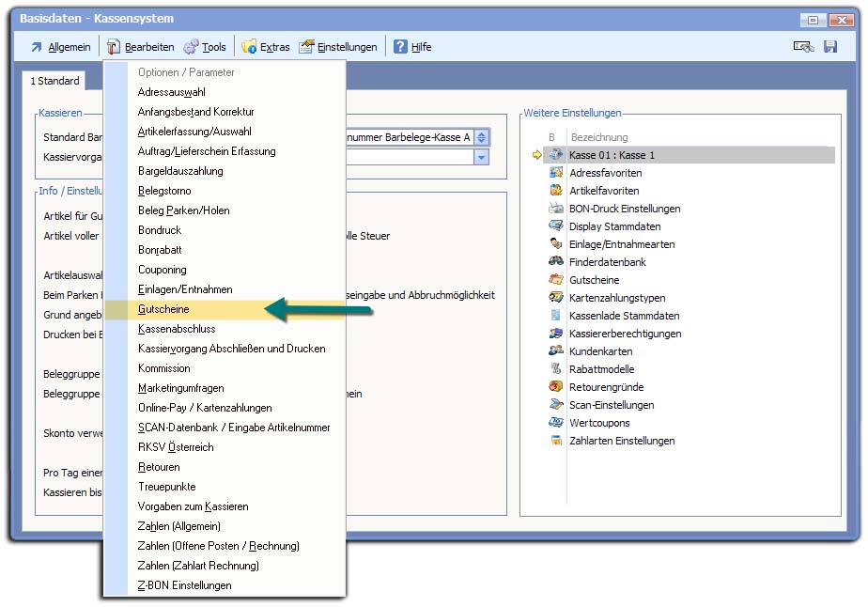This screenshot has height=607, width=868.
Task: Open the Adressfavoriten settings icon
Action: coord(556,173)
